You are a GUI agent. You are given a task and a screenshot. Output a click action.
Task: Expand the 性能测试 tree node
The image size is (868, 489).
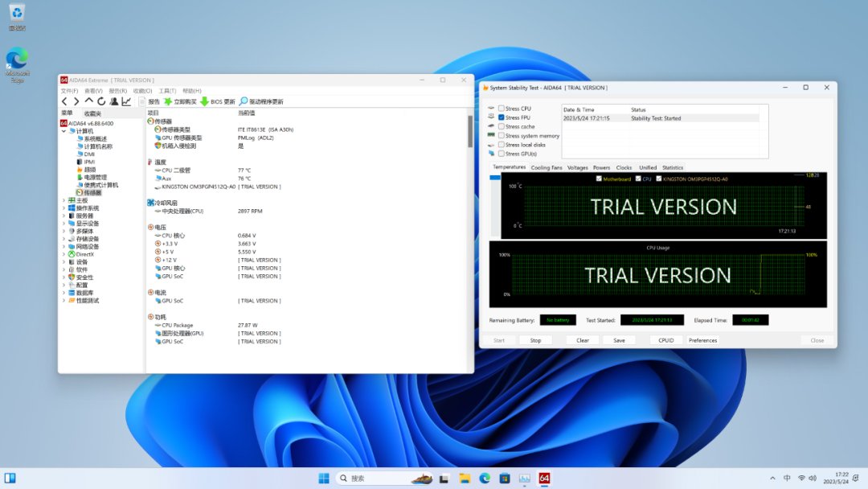63,301
